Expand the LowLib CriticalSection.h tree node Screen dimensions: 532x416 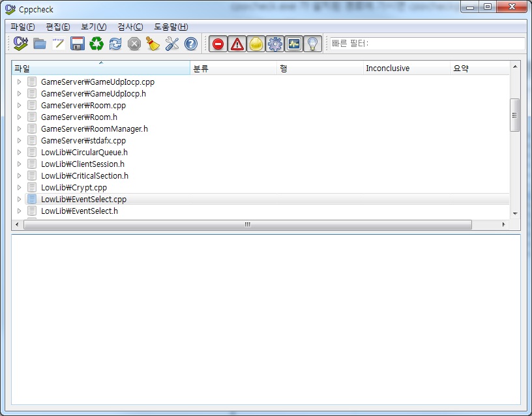pos(20,176)
